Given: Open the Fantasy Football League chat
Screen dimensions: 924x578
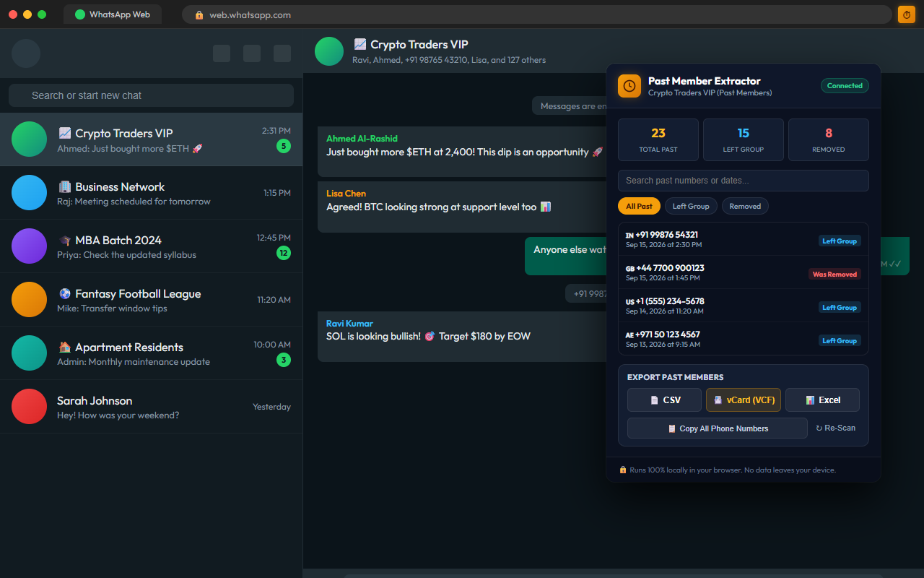Looking at the screenshot, I should 151,300.
